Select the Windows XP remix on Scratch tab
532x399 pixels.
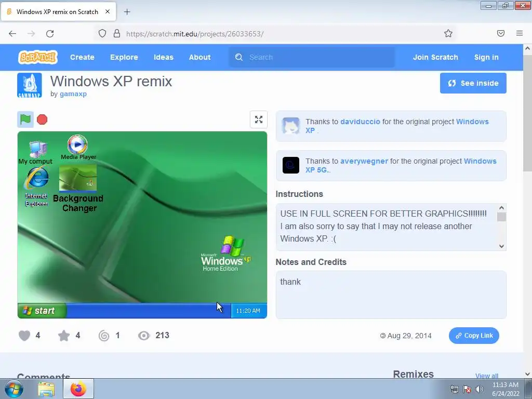click(x=58, y=11)
